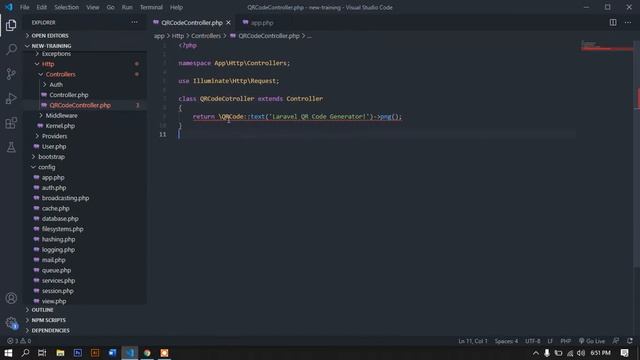Click errors and warnings status indicator

tap(19, 341)
